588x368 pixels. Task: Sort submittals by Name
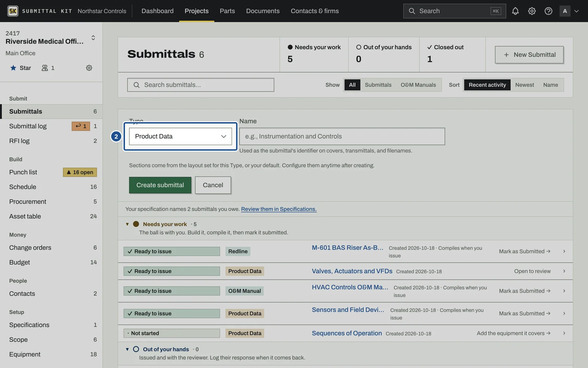tap(551, 85)
